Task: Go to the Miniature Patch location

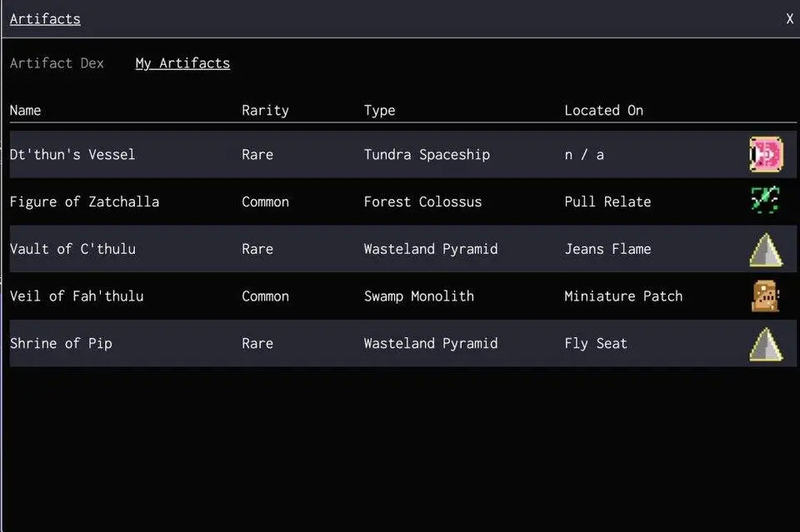Action: pyautogui.click(x=623, y=296)
